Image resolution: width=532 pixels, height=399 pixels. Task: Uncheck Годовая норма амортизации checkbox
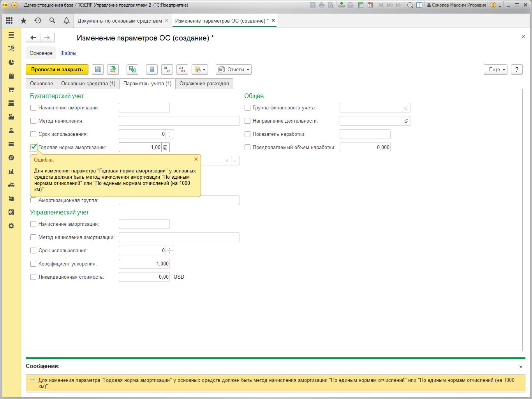33,148
